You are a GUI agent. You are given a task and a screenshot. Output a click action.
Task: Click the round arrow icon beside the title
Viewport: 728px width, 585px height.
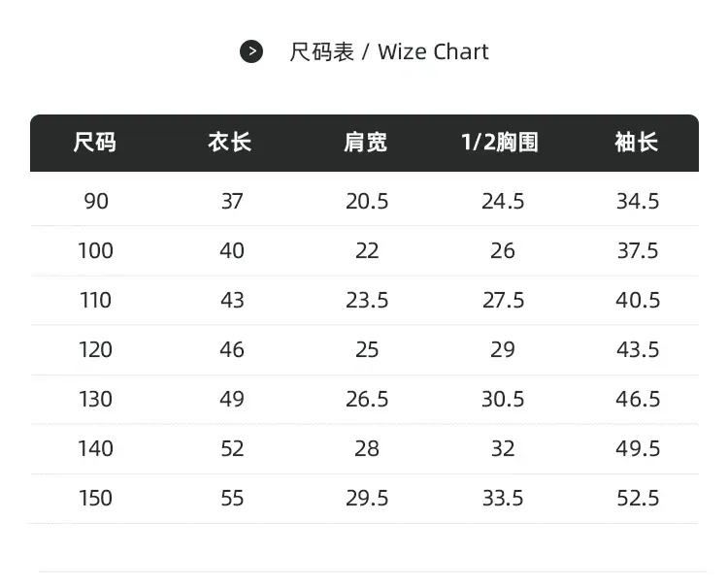click(251, 51)
